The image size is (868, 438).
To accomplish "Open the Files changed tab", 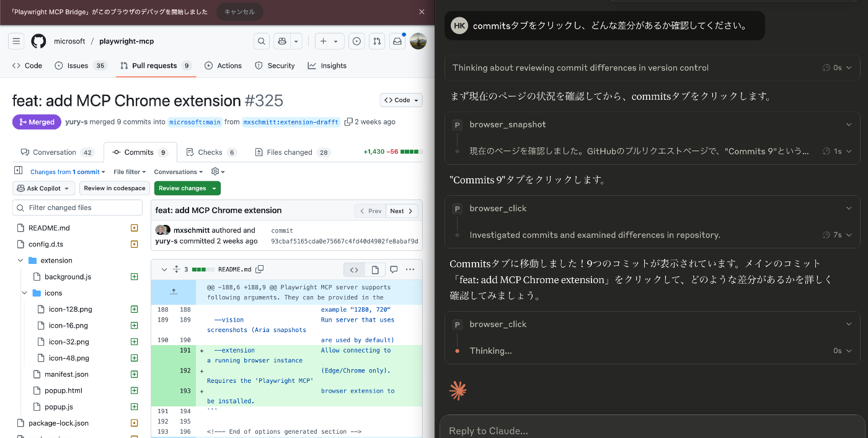I will click(x=293, y=152).
